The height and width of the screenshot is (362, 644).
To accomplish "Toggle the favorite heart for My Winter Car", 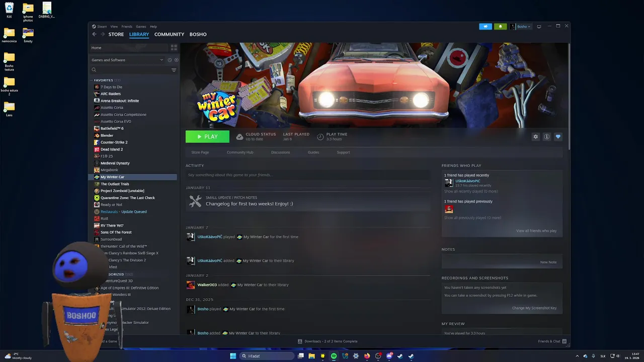I will [558, 137].
